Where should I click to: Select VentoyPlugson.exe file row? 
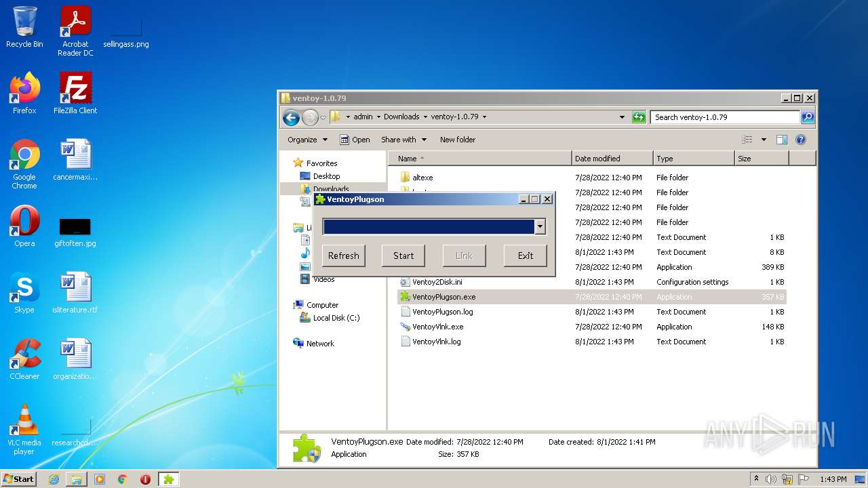tap(591, 297)
